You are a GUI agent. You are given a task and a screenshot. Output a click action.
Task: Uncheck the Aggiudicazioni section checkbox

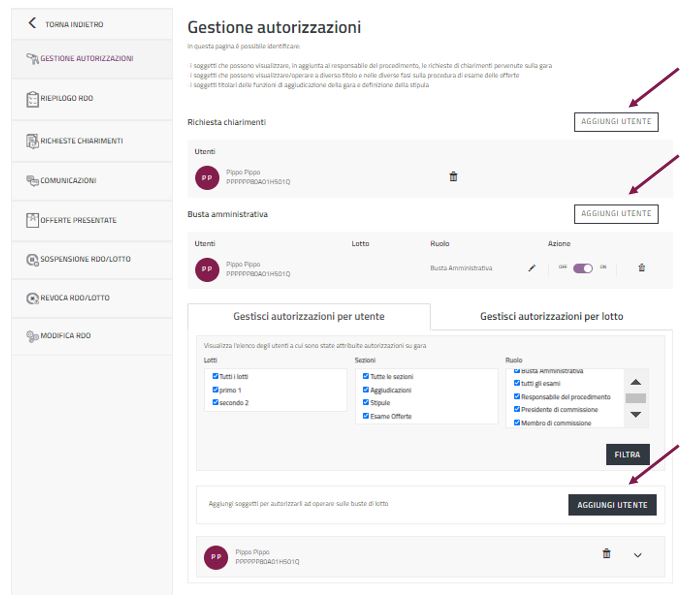tap(366, 389)
